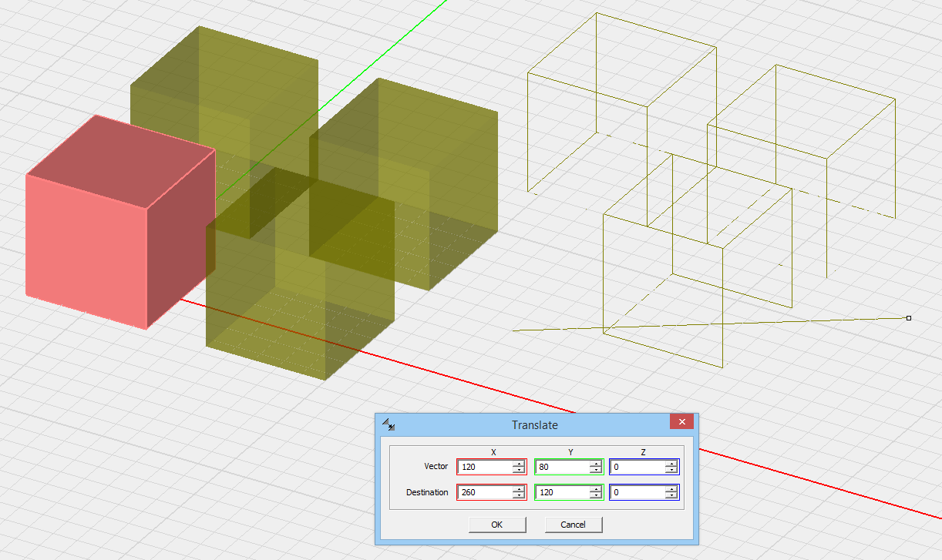The image size is (942, 560).
Task: Select the Vector Z input box
Action: [636, 467]
